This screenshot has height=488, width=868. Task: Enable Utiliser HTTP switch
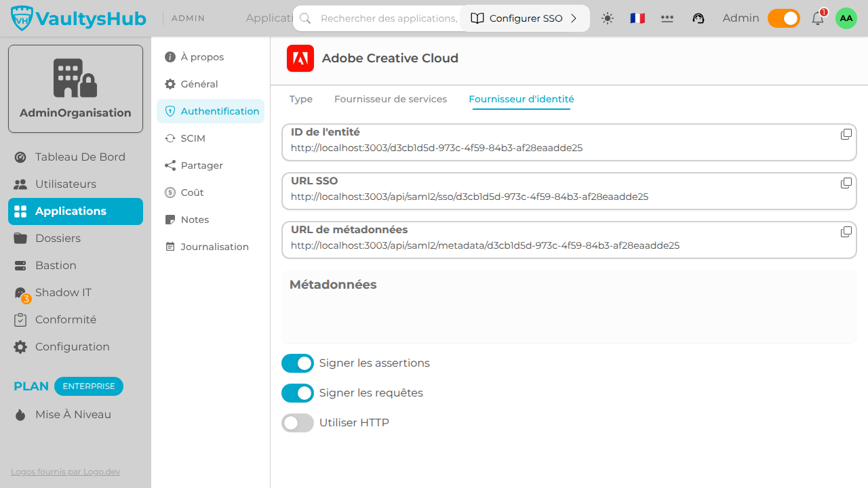298,423
